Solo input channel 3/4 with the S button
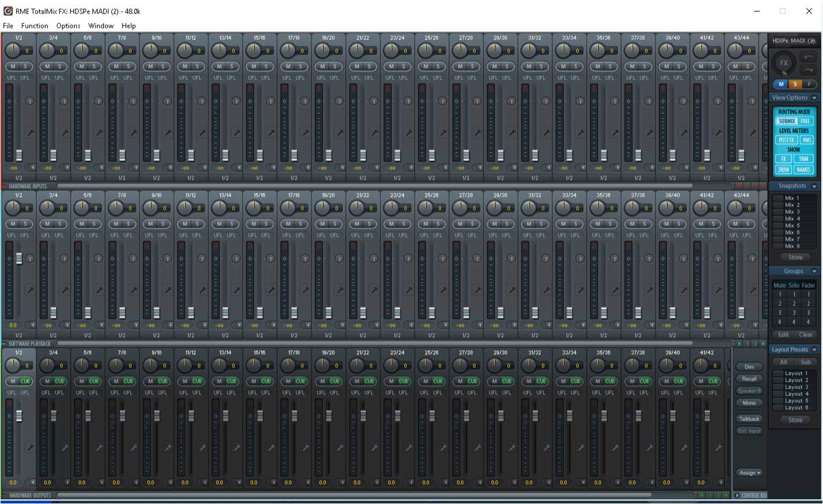 tap(61, 67)
